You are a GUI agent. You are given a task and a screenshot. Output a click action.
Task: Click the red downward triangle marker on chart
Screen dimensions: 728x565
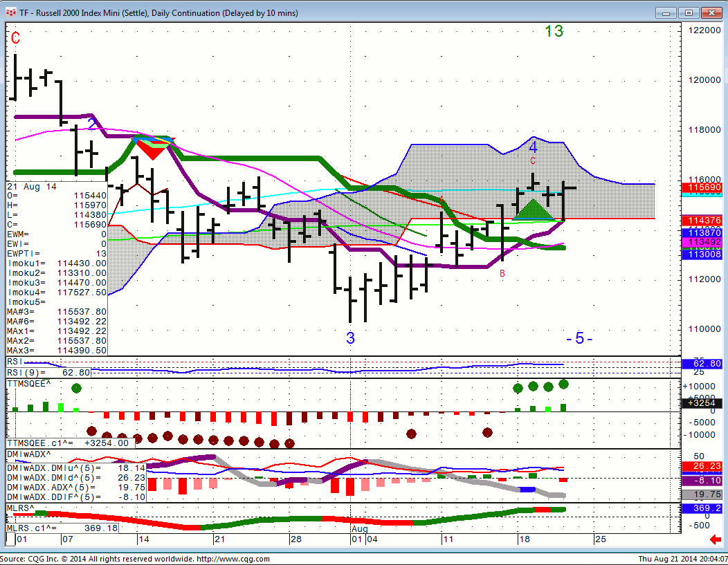(154, 149)
